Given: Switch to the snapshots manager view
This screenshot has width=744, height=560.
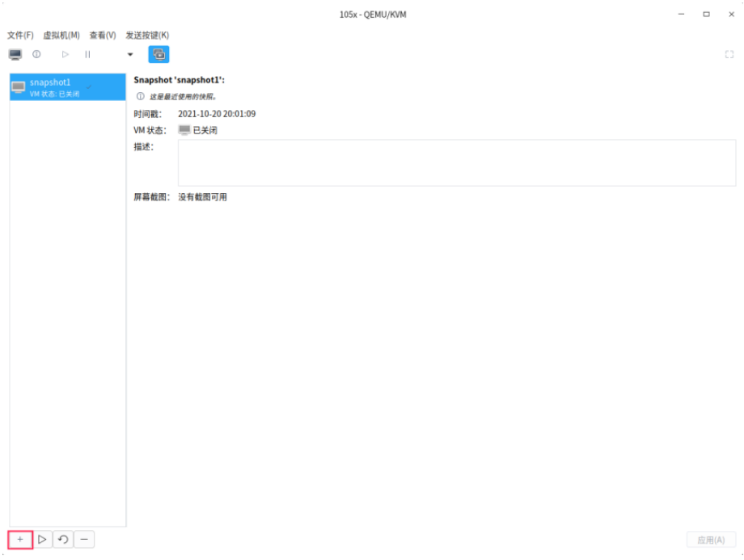Looking at the screenshot, I should (159, 54).
